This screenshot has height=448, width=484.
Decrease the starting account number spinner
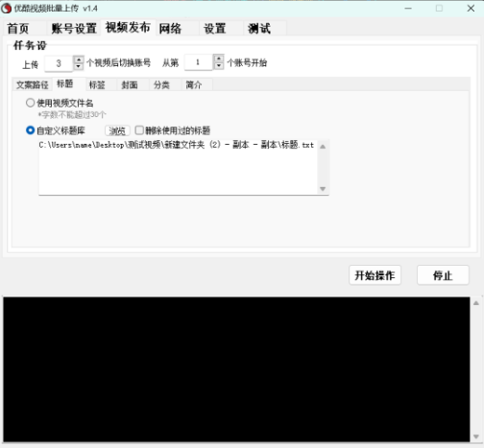coord(218,66)
